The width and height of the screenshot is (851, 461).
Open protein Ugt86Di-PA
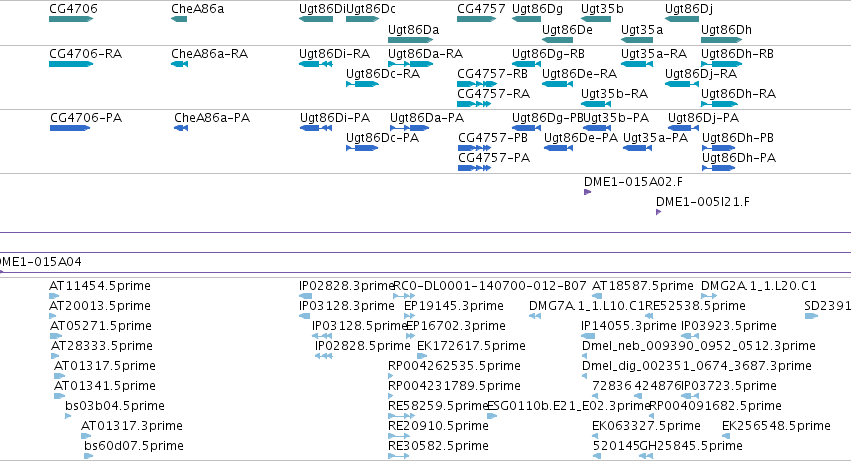[316, 128]
